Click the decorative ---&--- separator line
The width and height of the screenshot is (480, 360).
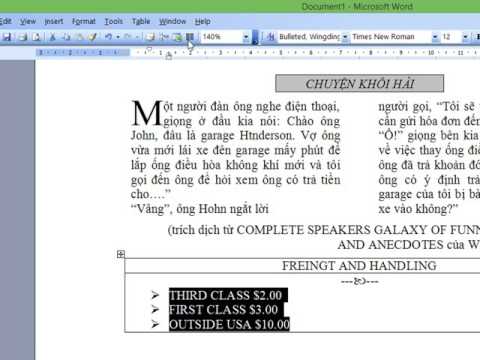click(x=360, y=282)
